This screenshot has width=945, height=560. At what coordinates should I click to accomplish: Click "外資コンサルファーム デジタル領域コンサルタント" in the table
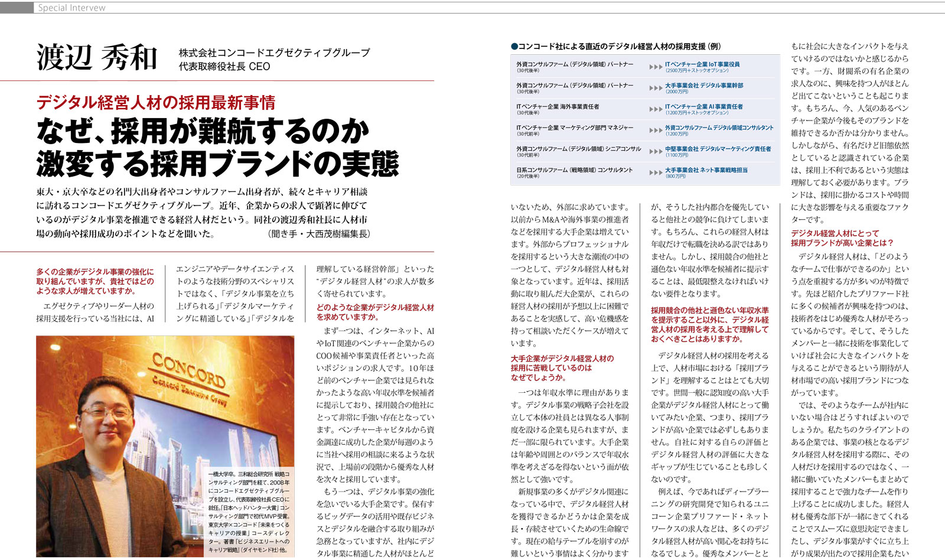click(x=719, y=128)
